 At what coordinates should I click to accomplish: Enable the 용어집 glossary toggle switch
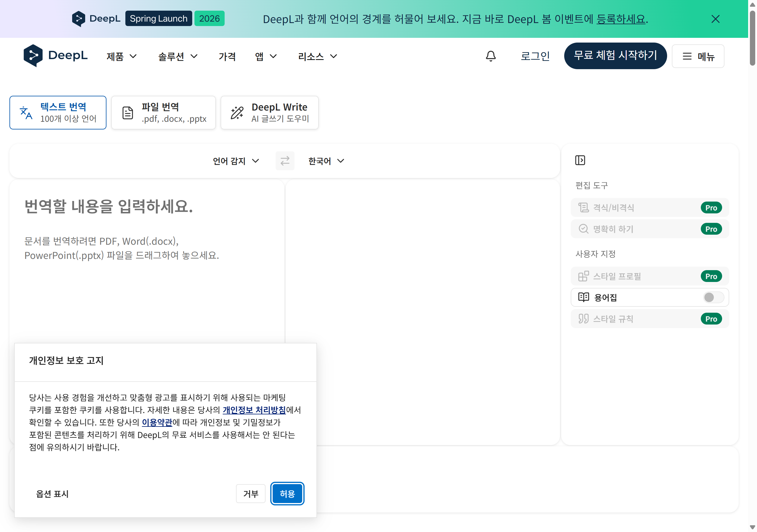713,297
